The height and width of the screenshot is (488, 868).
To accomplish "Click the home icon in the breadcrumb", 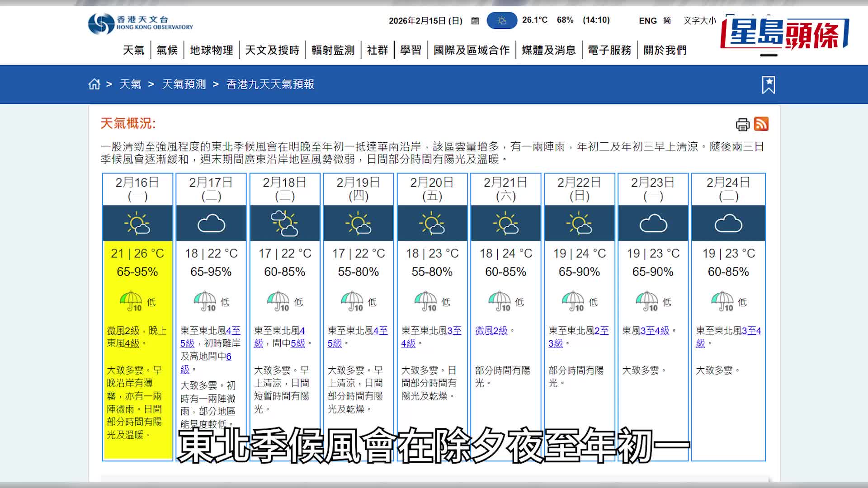I will (94, 84).
